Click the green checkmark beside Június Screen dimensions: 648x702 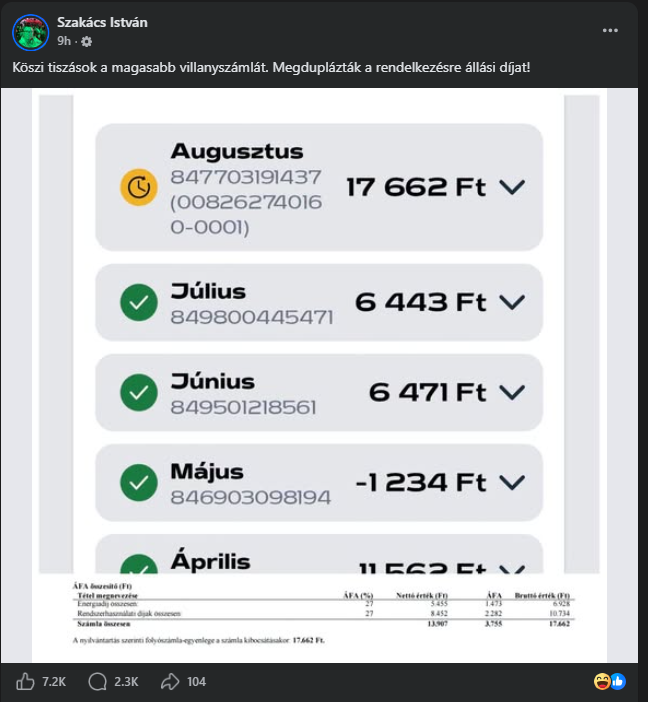tap(139, 393)
